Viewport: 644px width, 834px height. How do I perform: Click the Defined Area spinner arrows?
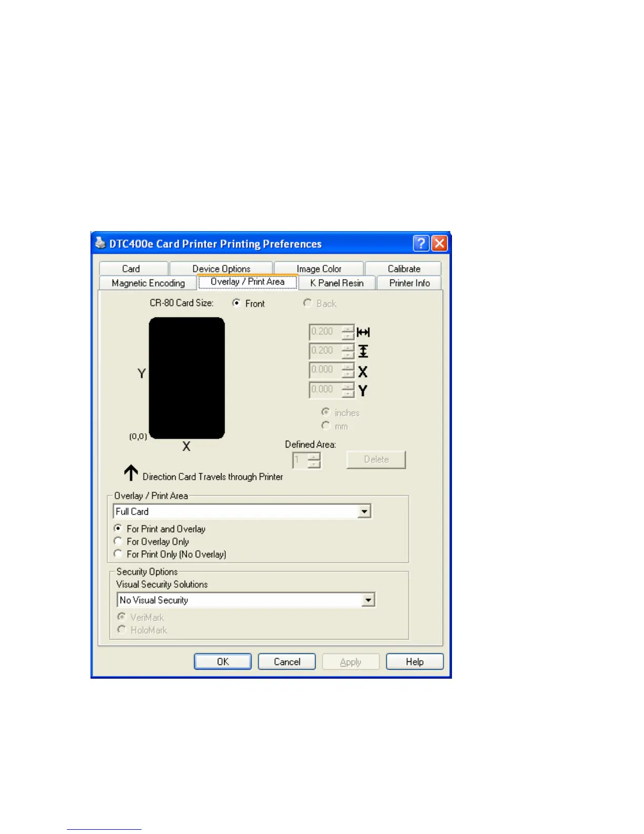pyautogui.click(x=314, y=460)
